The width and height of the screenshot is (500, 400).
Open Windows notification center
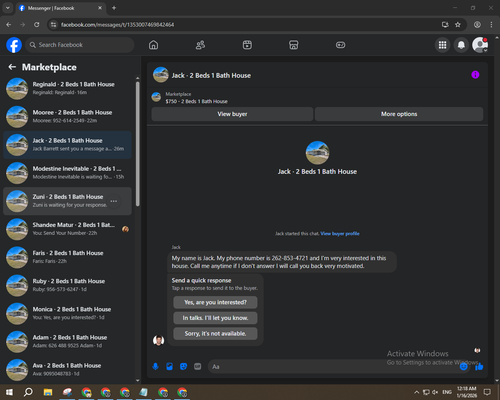point(487,392)
